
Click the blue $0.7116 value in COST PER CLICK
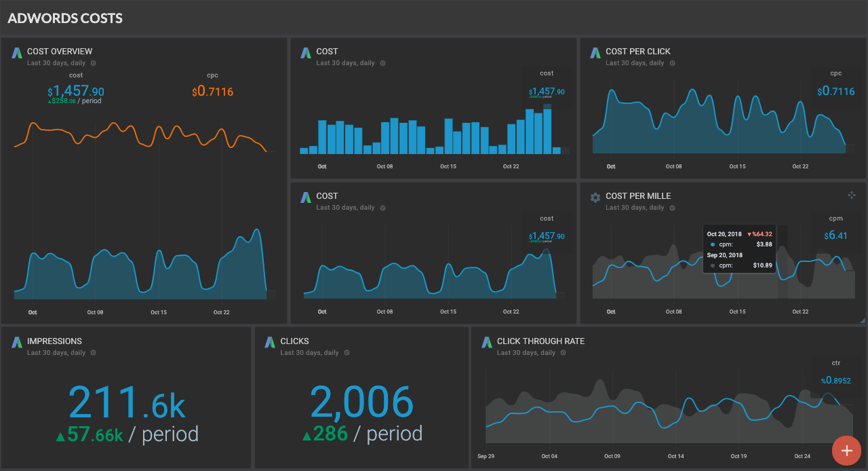pyautogui.click(x=835, y=91)
